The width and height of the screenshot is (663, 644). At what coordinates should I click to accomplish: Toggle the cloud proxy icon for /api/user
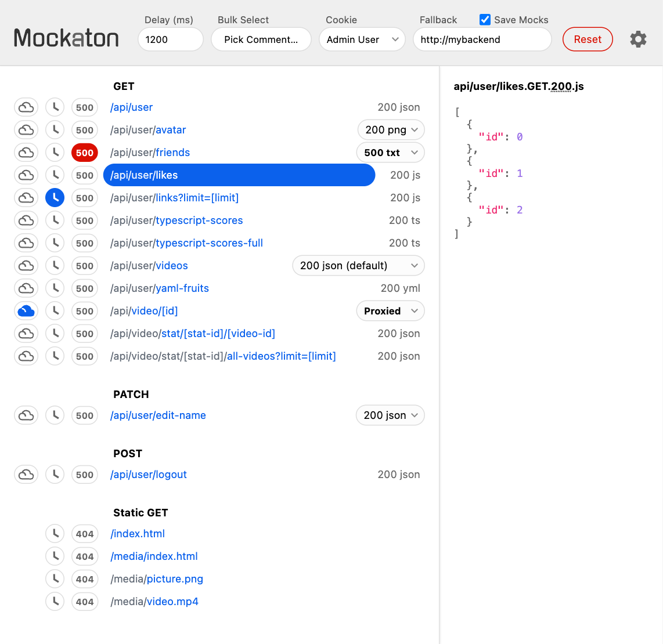pos(26,107)
